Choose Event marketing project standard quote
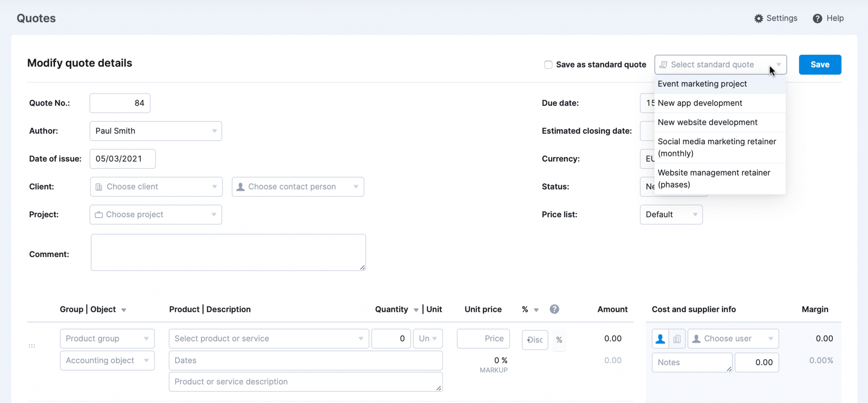 tap(702, 84)
